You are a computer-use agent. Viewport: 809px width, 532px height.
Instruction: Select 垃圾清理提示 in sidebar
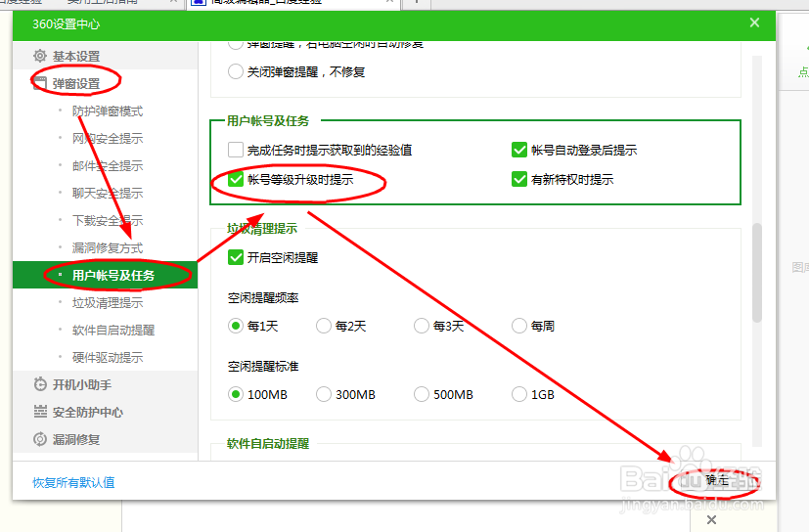108,302
